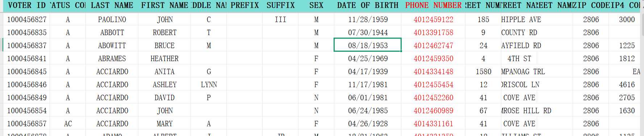Select the DATE OF BIRTH header cell
This screenshot has width=644, height=136.
pyautogui.click(x=368, y=5)
